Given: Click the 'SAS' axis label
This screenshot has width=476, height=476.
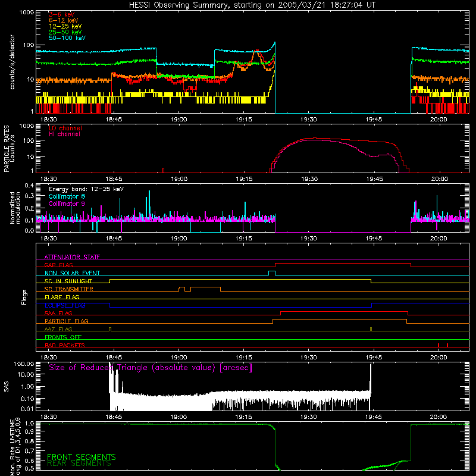Looking at the screenshot, I should [6, 386].
